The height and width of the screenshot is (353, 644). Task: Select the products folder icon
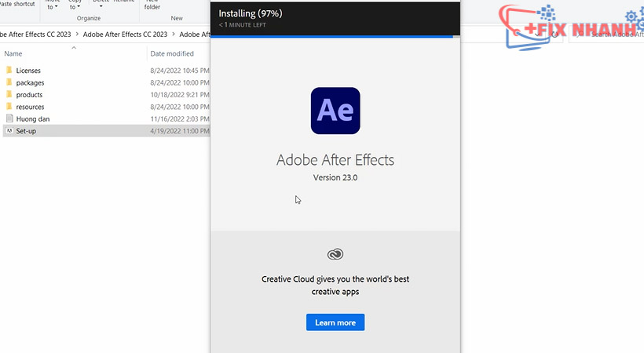9,94
